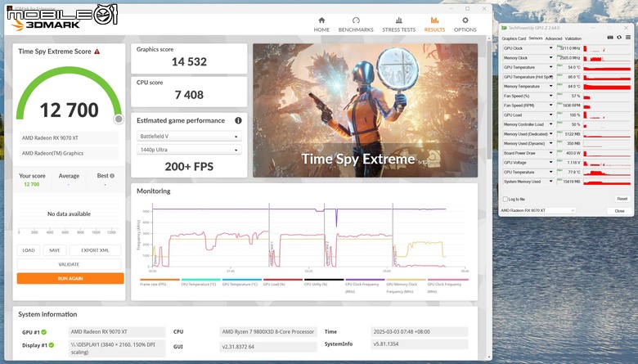Click the EXPORT XML button
The height and width of the screenshot is (364, 638).
95,250
